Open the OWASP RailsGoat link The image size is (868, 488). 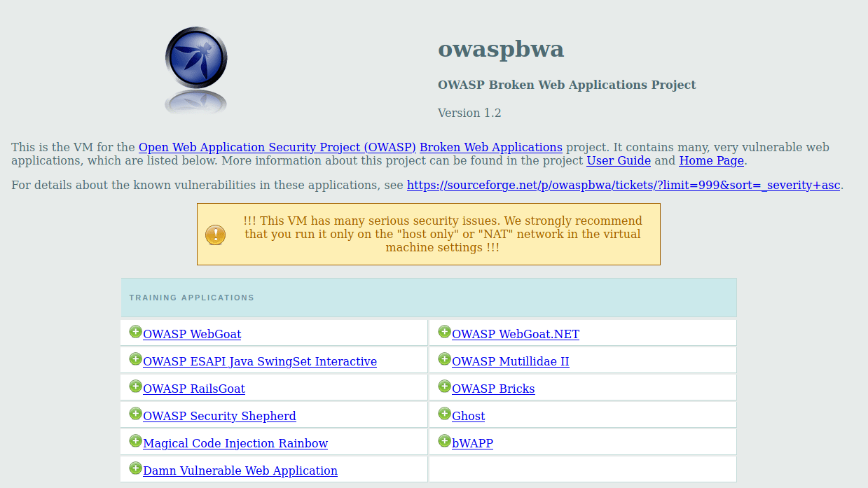194,389
